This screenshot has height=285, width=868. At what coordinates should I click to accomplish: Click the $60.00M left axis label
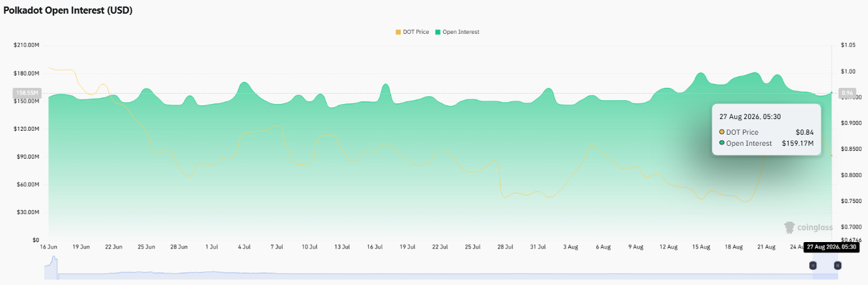coord(28,185)
